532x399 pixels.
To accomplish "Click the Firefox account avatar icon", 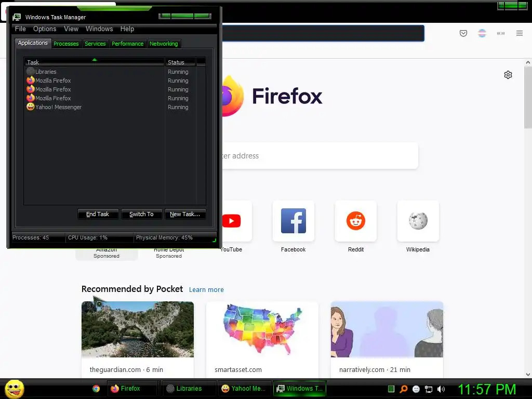I will 482,33.
